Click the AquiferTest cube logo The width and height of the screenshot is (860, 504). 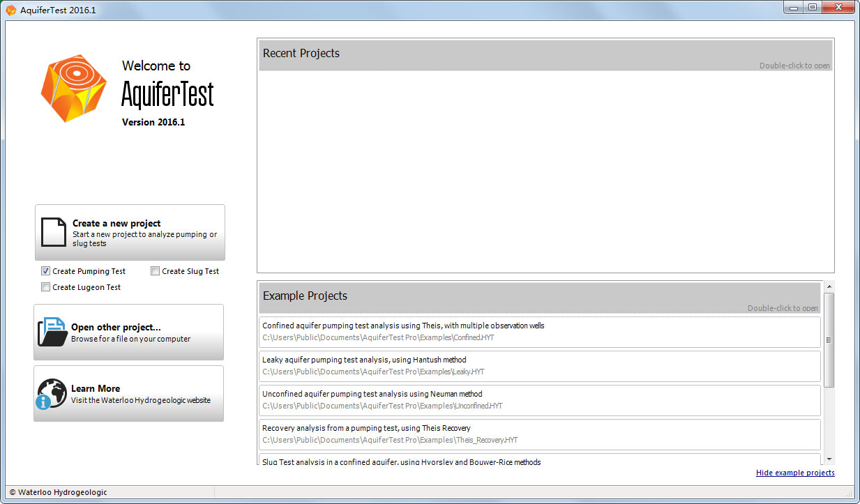tap(73, 88)
